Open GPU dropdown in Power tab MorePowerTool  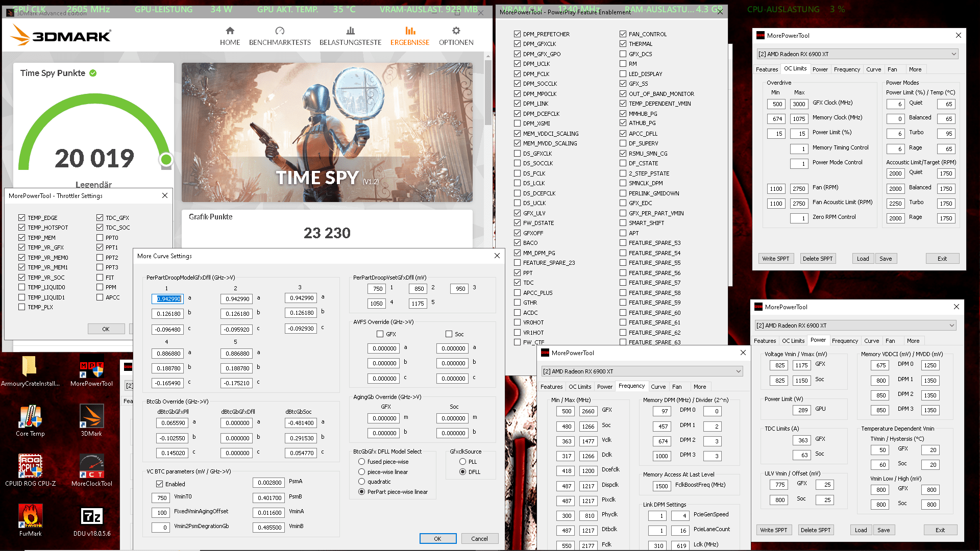pos(855,325)
